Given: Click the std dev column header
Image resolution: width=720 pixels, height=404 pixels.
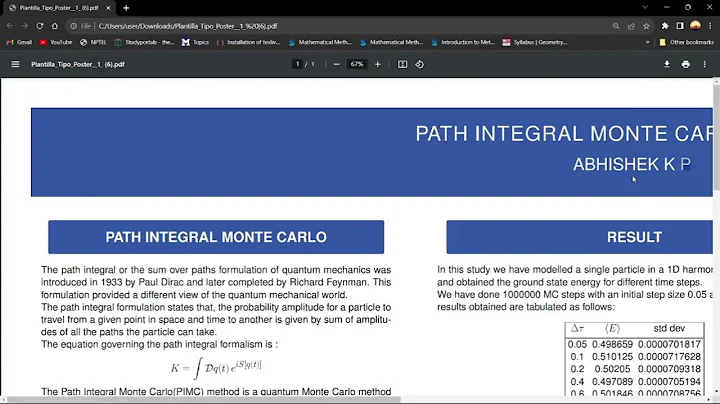Looking at the screenshot, I should tap(669, 328).
